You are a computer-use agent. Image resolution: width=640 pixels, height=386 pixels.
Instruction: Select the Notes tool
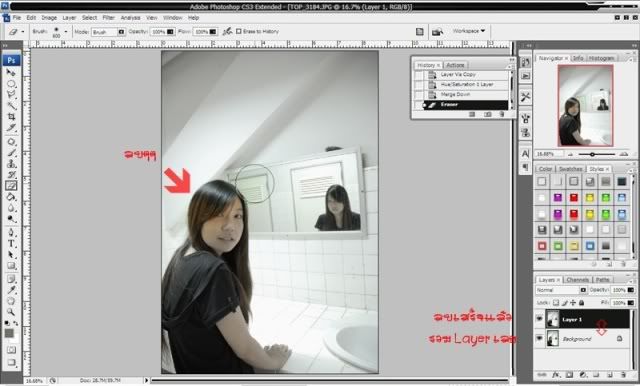(11, 279)
